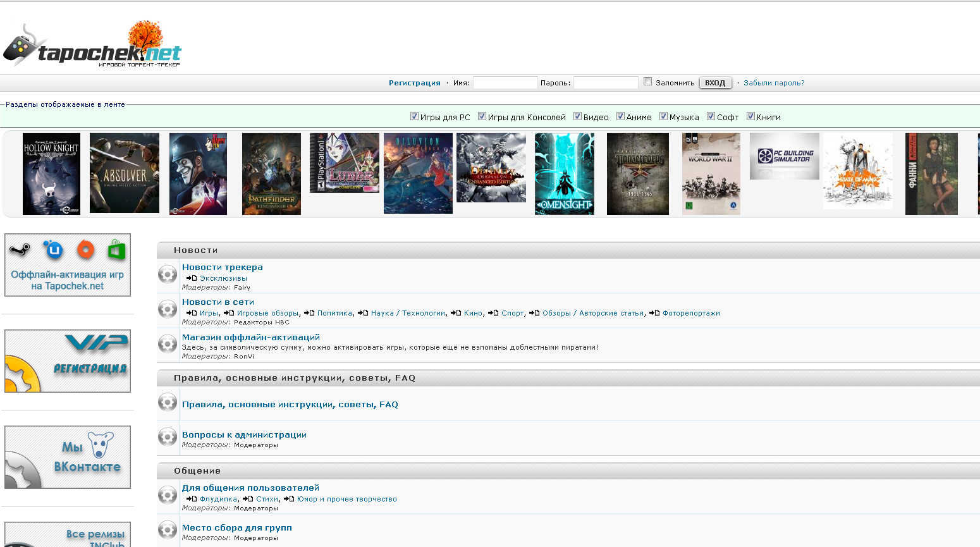Open the Место сбора для групп forum
The height and width of the screenshot is (547, 980).
coord(237,528)
